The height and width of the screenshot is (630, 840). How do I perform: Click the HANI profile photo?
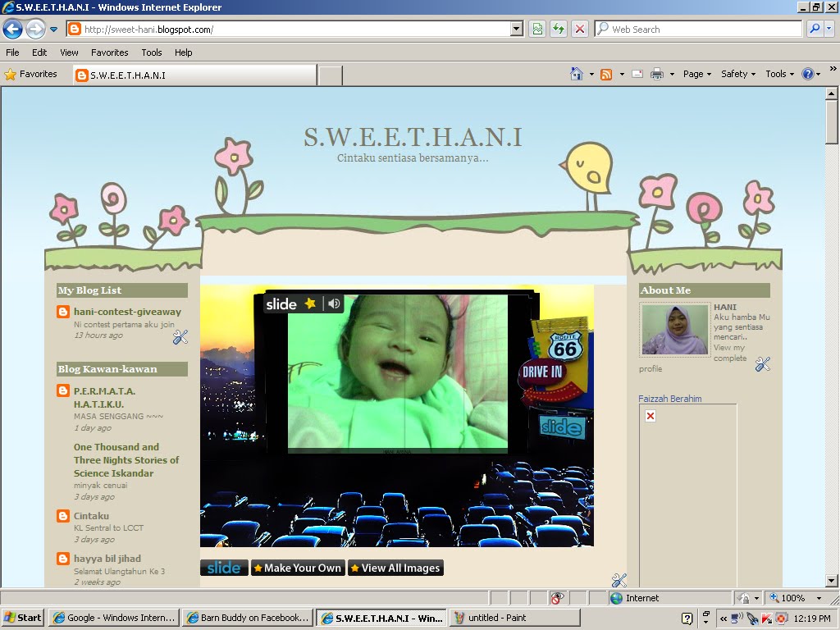click(674, 330)
